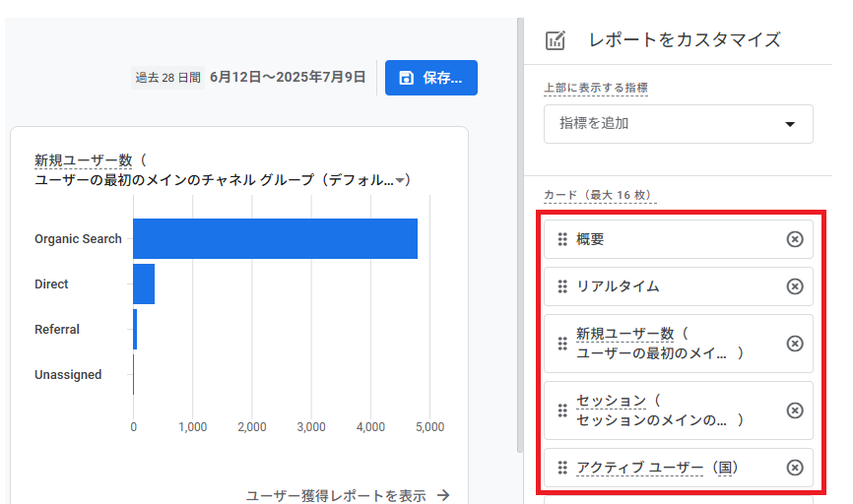Select the Direct bar in chart
Screen dimensions: 853x504
click(144, 283)
